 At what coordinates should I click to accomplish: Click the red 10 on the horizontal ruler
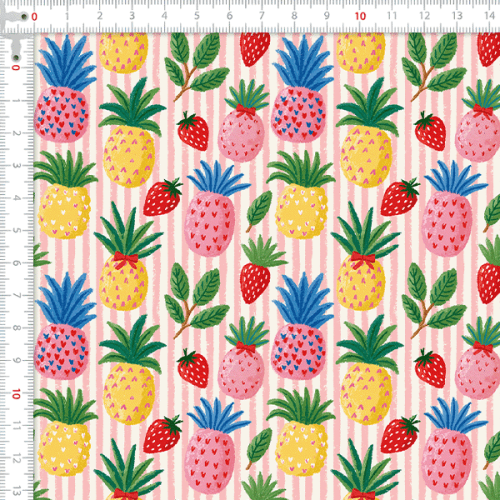pyautogui.click(x=360, y=16)
